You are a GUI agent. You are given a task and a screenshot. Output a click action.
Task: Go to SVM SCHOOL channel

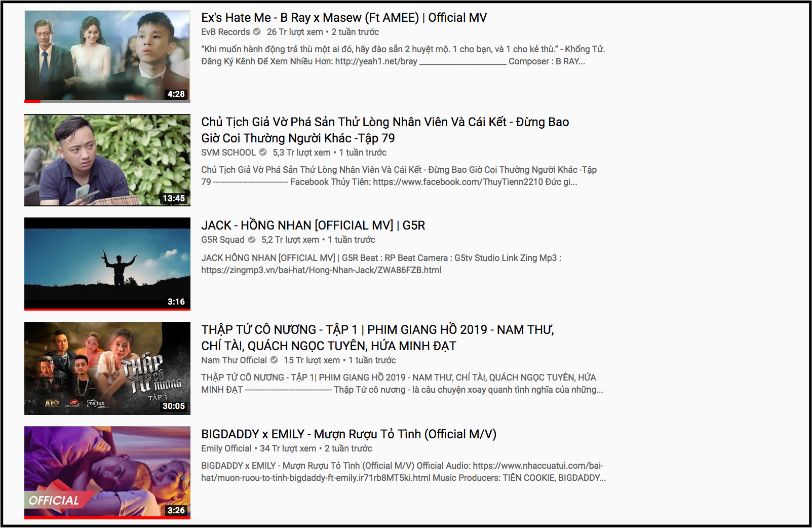tap(228, 153)
